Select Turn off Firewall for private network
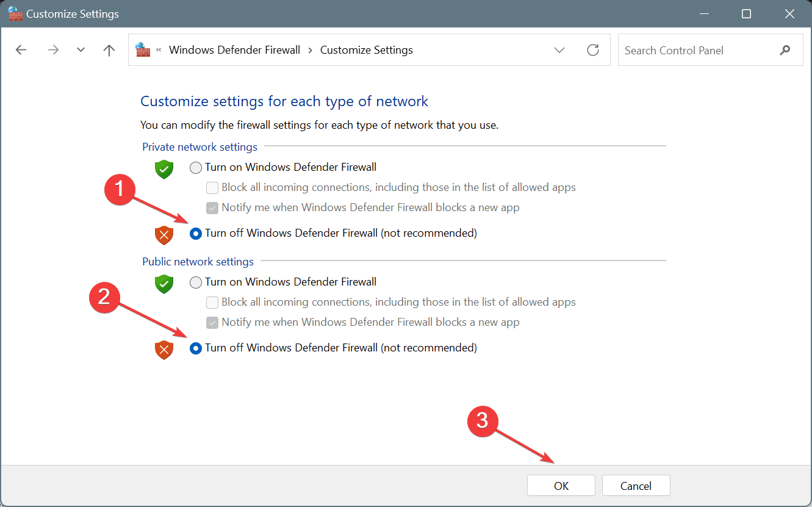The height and width of the screenshot is (507, 812). [196, 233]
